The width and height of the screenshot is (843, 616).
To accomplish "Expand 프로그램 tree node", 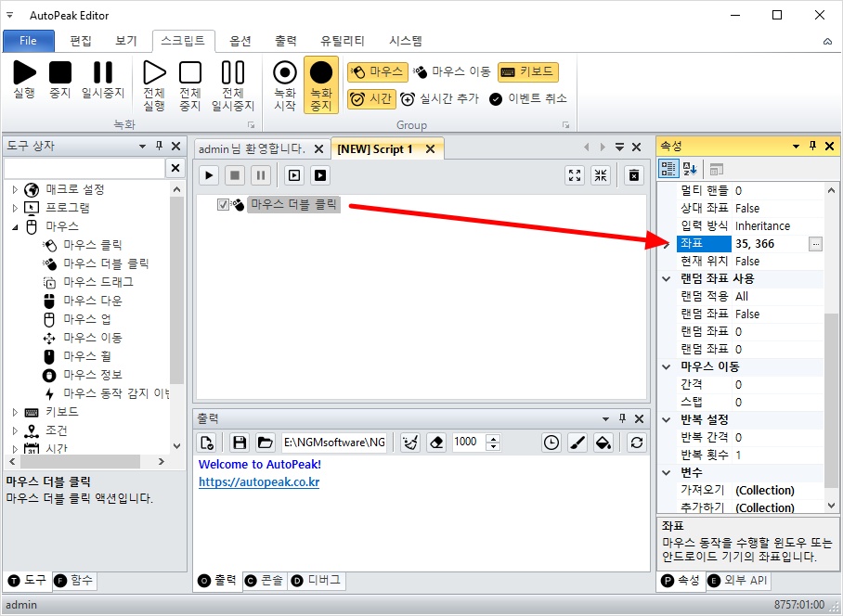I will [x=15, y=208].
